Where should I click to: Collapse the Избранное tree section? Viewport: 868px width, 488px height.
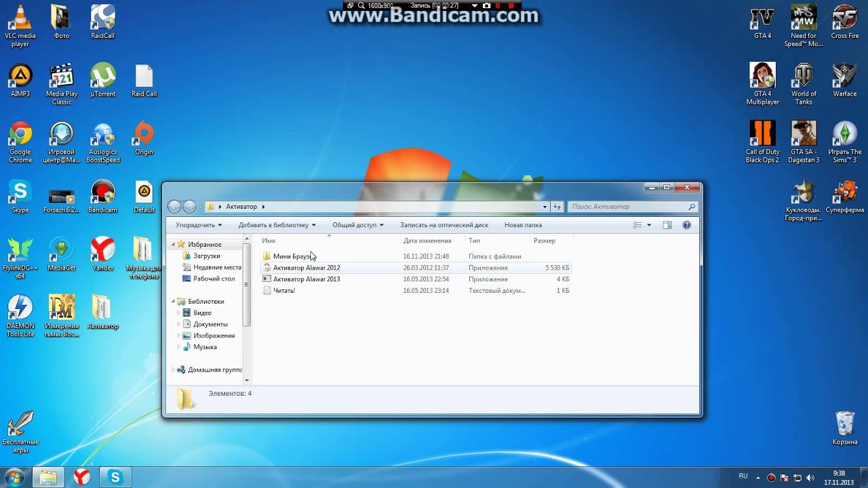click(174, 244)
